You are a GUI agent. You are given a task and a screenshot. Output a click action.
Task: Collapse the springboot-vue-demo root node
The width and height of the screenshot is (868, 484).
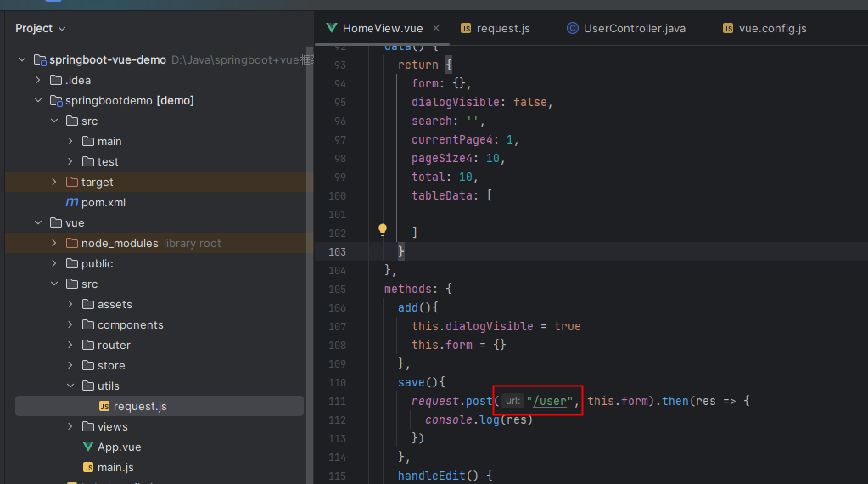22,59
